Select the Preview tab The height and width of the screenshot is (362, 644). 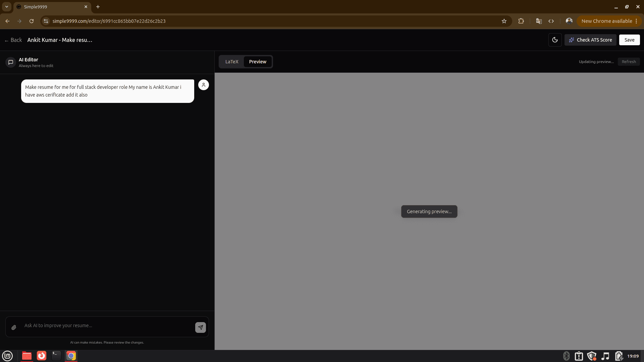coord(257,62)
